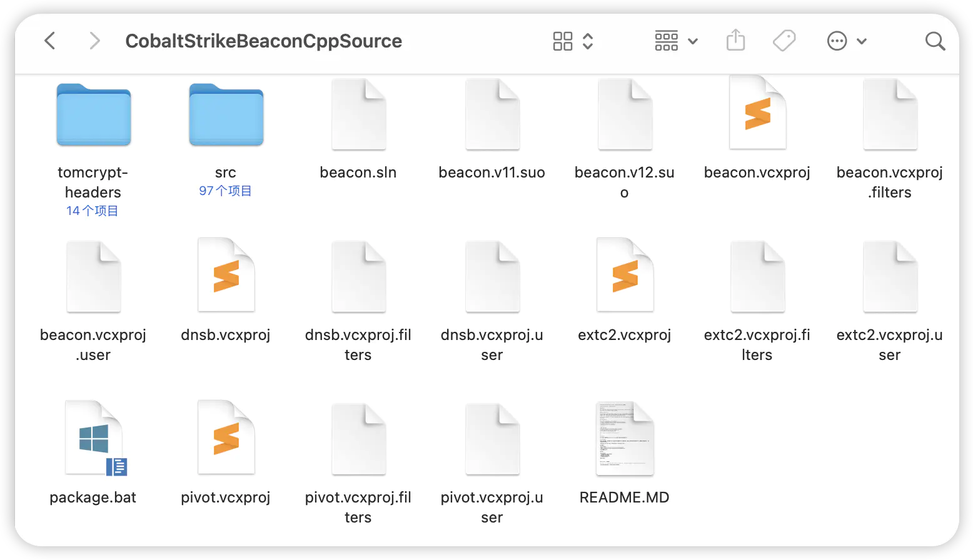Select the src folder
The height and width of the screenshot is (560, 973).
click(x=226, y=116)
